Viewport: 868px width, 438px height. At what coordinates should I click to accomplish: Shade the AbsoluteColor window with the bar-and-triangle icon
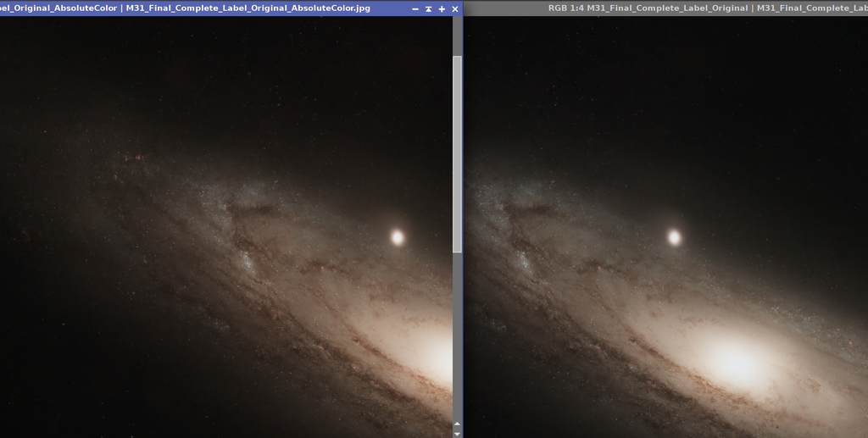(428, 8)
